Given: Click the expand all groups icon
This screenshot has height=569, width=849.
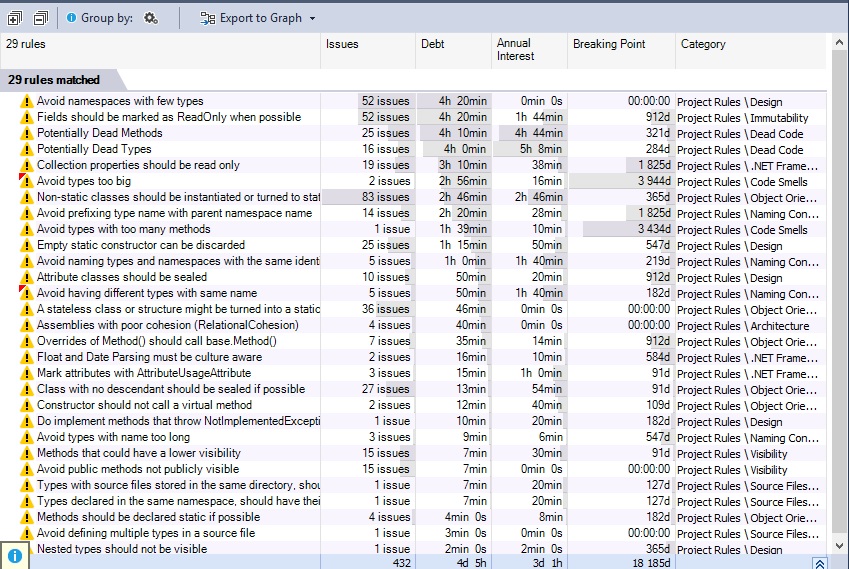Looking at the screenshot, I should 15,18.
